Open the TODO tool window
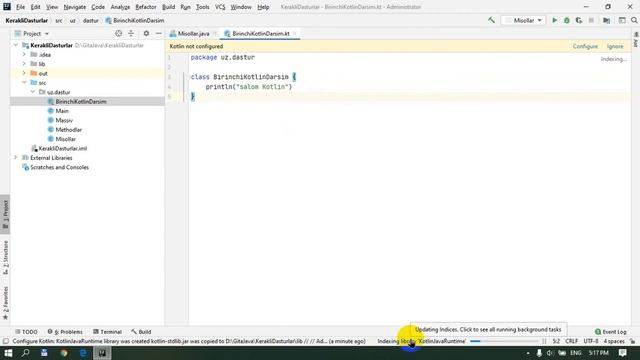The height and width of the screenshot is (360, 640). point(26,332)
